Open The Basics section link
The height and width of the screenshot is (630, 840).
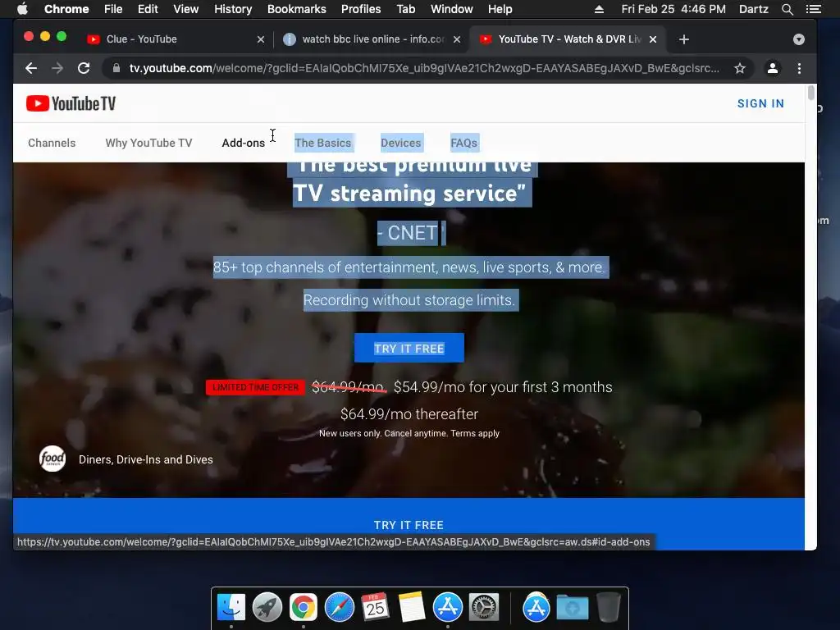(x=323, y=143)
